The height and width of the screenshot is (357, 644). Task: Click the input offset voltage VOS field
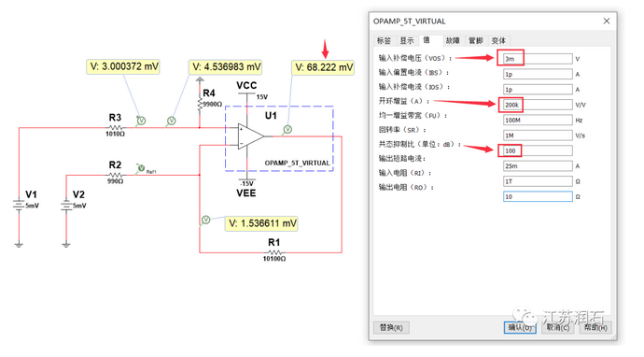pos(538,59)
